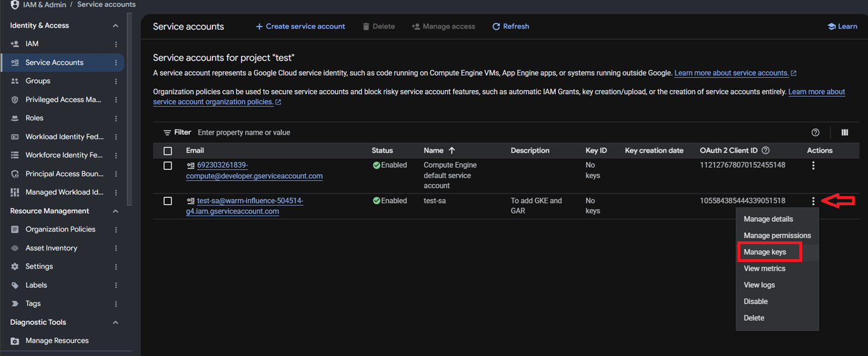Select View logs from the context menu

pos(778,285)
